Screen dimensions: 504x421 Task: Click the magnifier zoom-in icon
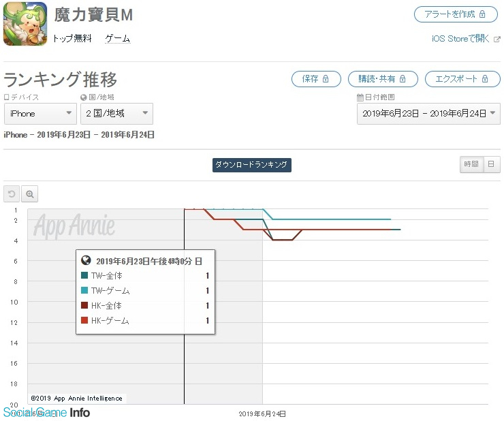tap(30, 194)
